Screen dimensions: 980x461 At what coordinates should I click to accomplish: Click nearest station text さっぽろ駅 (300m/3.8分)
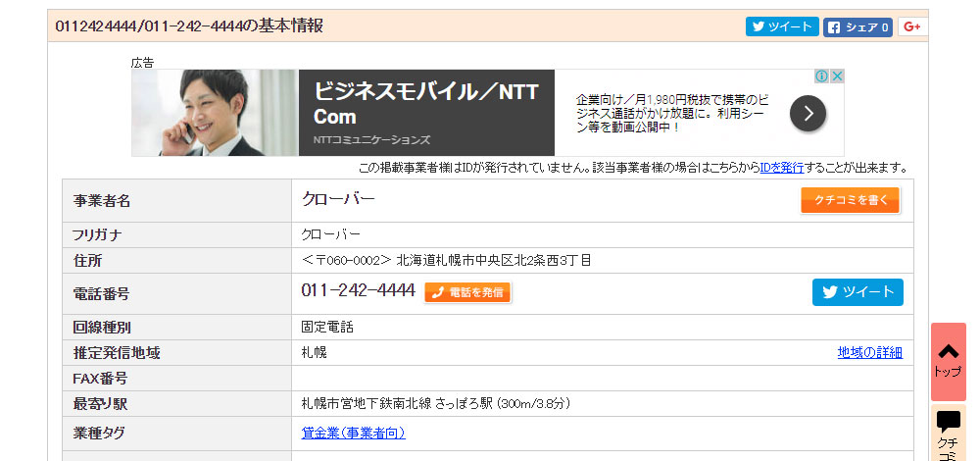(503, 404)
